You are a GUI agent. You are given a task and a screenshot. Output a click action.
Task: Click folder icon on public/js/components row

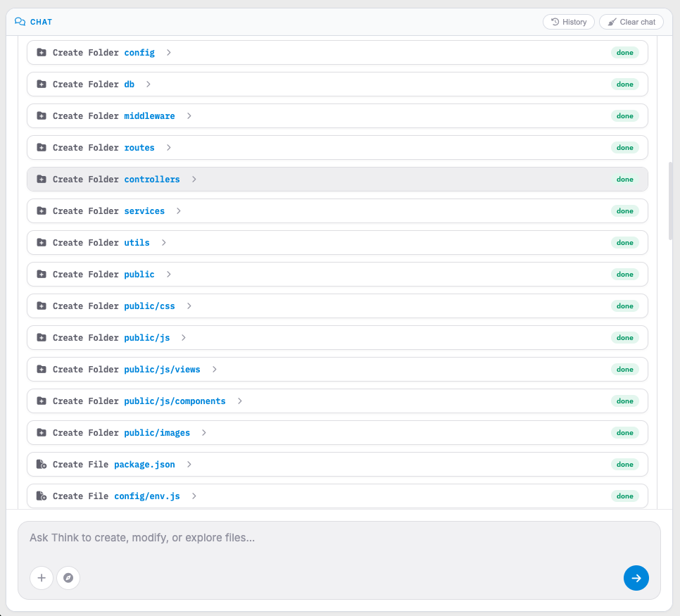click(42, 401)
